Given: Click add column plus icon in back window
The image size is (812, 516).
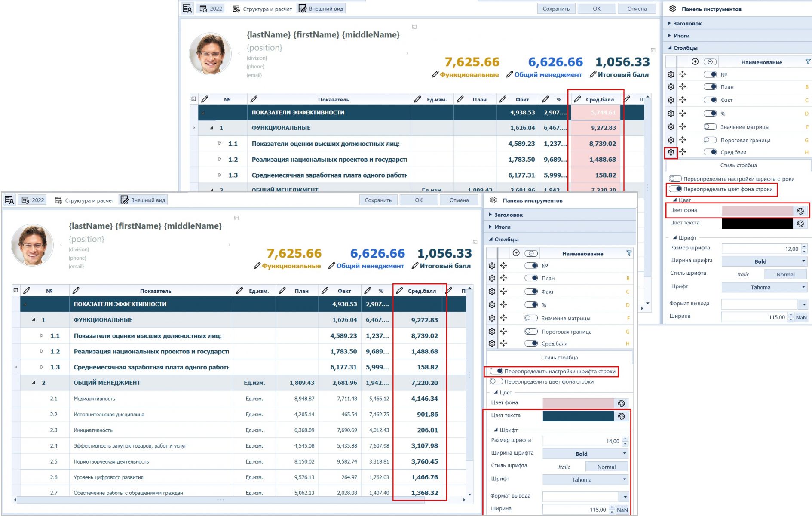Looking at the screenshot, I should (x=695, y=62).
